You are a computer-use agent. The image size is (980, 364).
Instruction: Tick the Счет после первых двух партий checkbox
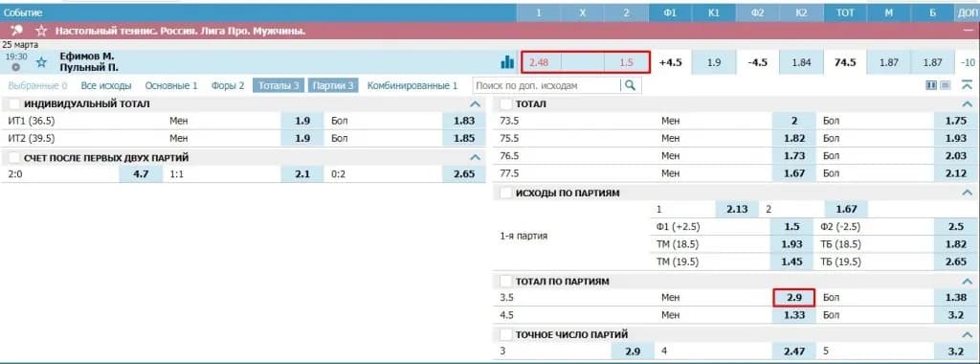point(13,158)
